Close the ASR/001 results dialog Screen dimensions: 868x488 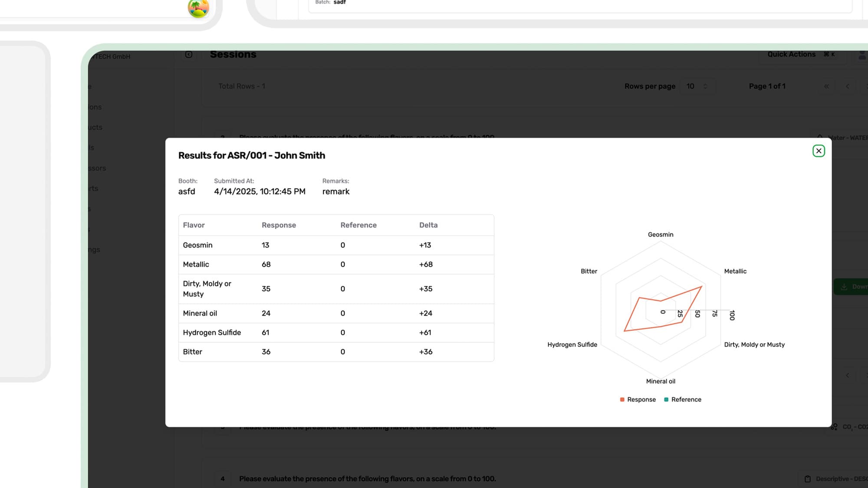[819, 151]
